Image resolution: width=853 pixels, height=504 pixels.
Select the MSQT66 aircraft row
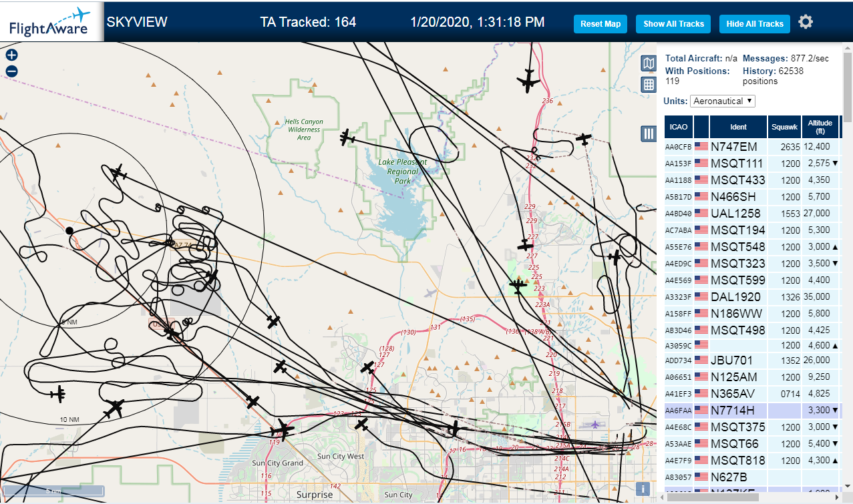(753, 443)
